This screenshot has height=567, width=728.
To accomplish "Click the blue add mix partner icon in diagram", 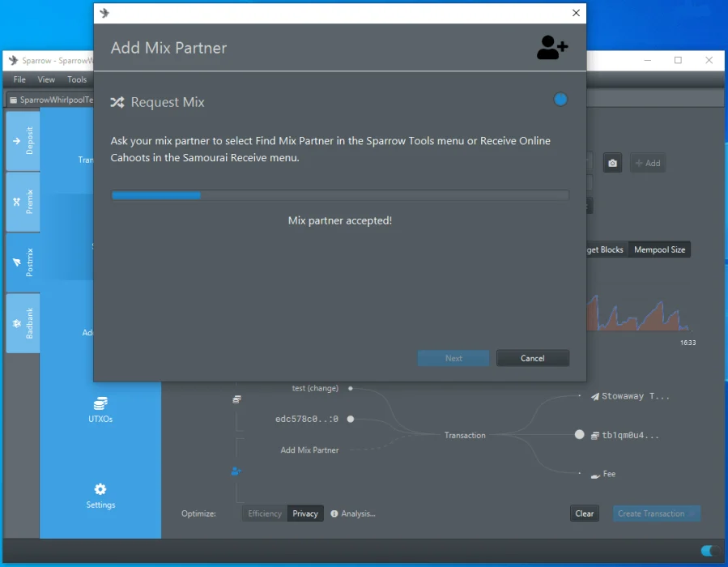I will pos(236,471).
